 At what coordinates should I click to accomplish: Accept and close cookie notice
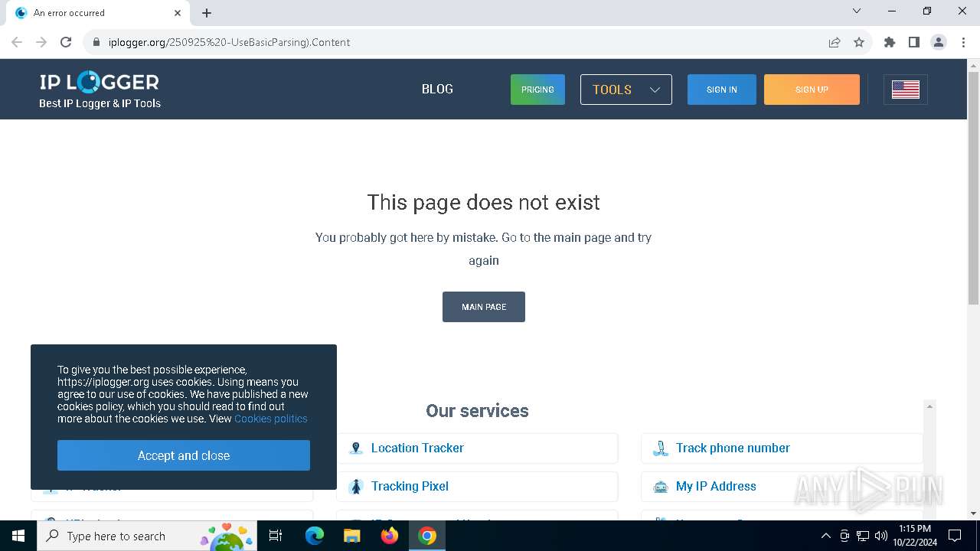[184, 455]
